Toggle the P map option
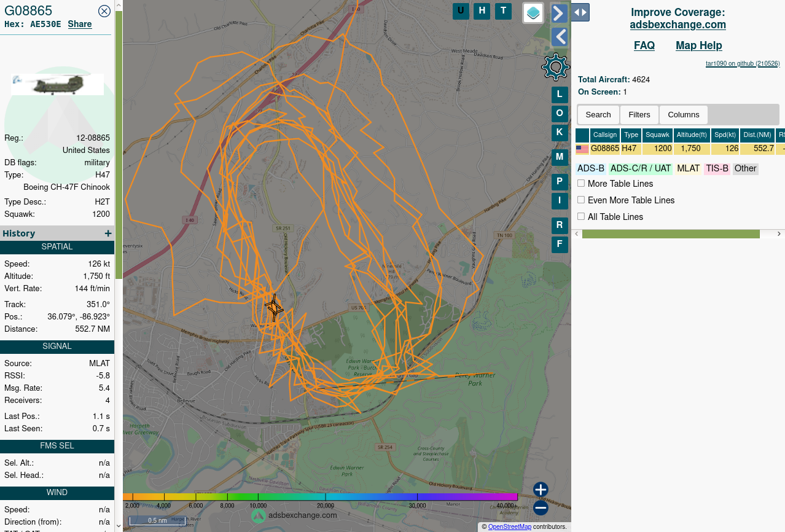The width and height of the screenshot is (785, 532). tap(560, 182)
